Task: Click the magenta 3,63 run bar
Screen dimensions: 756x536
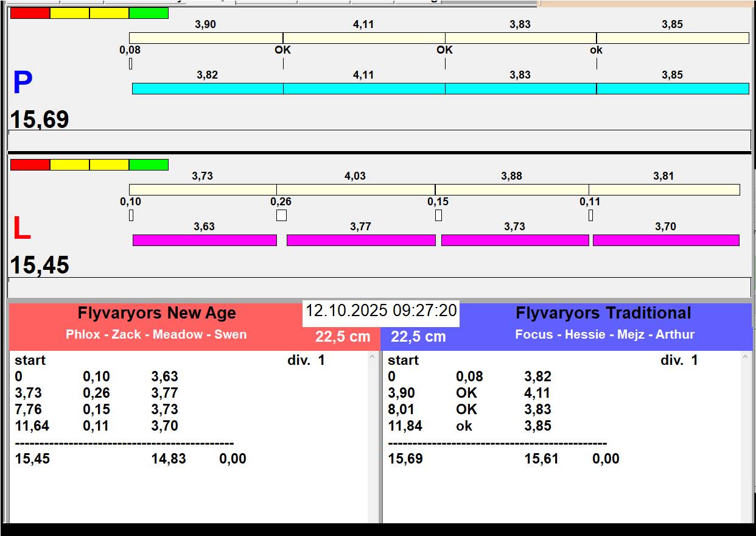Action: pos(205,241)
